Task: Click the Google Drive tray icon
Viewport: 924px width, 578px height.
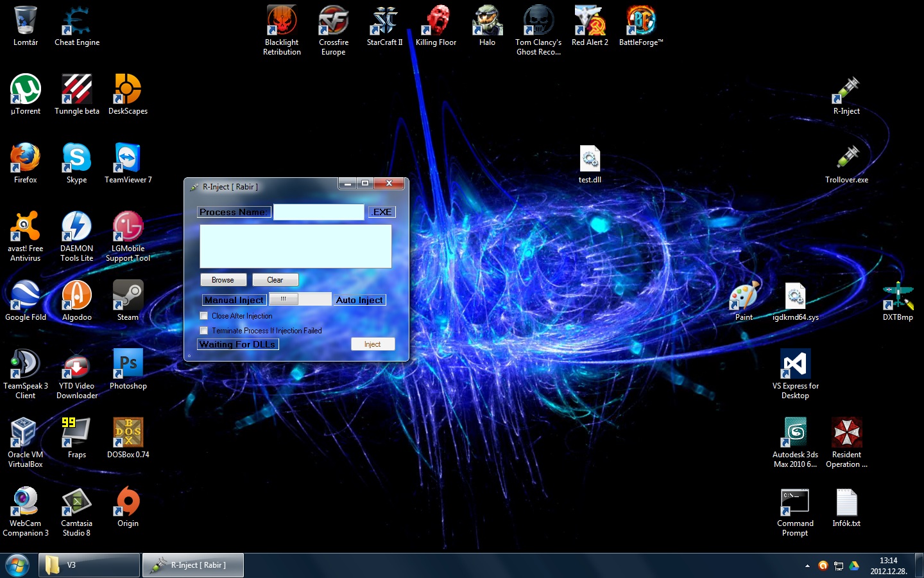Action: (x=854, y=566)
